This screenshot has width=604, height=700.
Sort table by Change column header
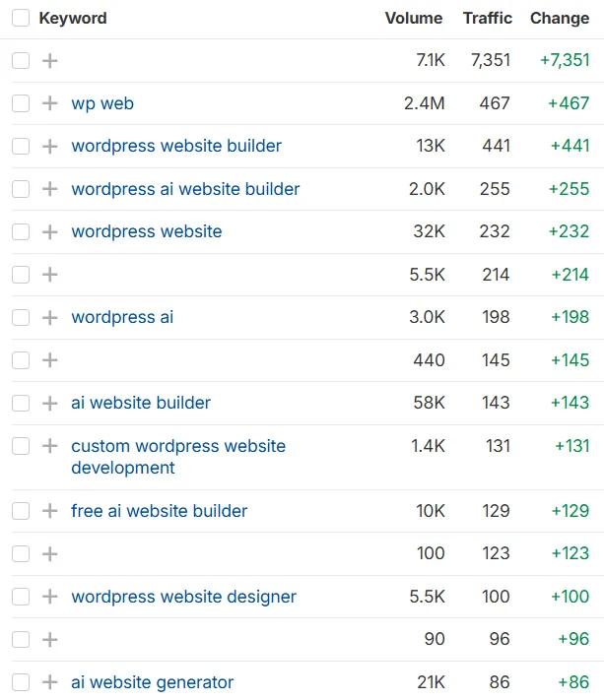[x=560, y=19]
